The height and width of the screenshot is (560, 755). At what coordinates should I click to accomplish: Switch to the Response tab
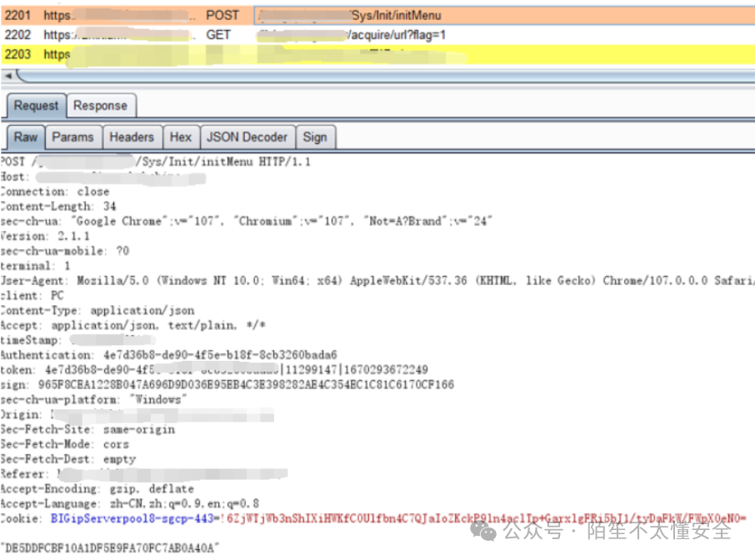point(101,106)
